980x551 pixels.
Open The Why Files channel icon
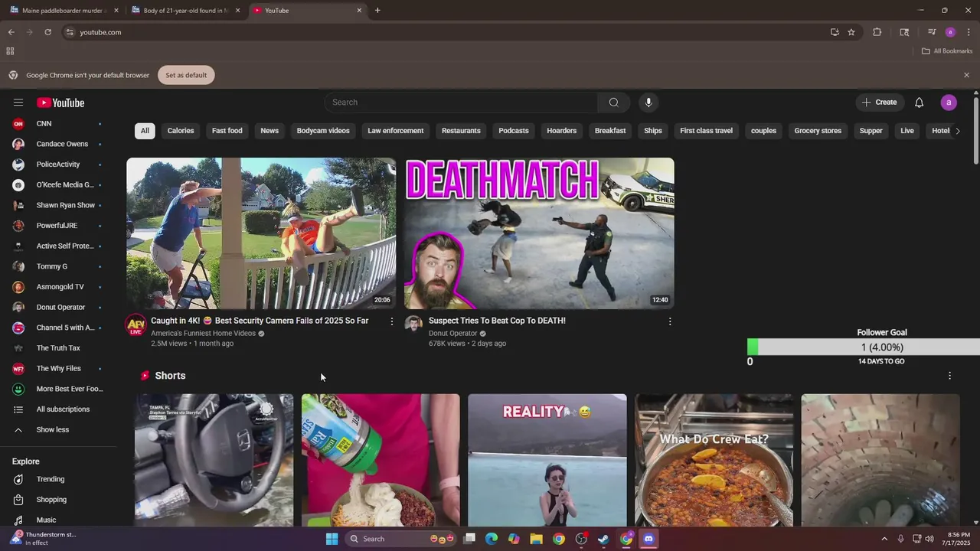point(18,369)
